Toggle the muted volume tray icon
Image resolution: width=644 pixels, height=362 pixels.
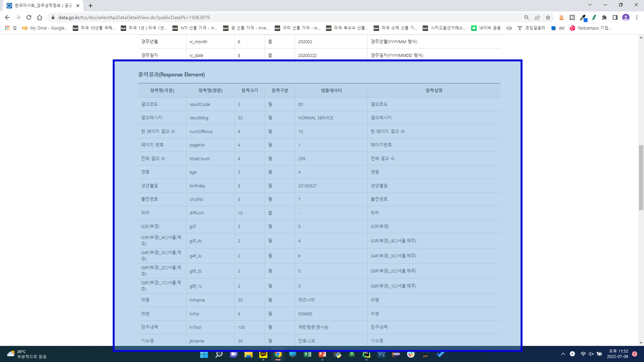(591, 354)
